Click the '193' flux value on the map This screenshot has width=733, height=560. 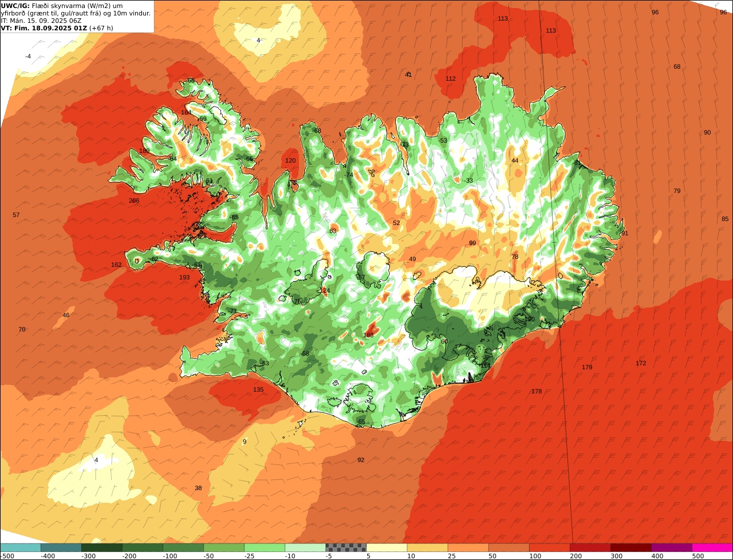184,278
